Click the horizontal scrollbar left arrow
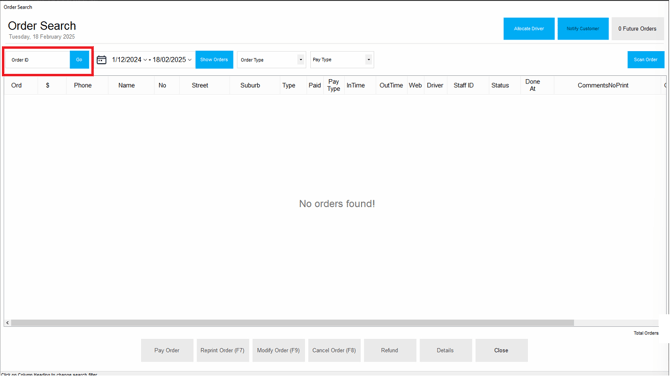Screen dimensions: 670x377 [x=8, y=323]
